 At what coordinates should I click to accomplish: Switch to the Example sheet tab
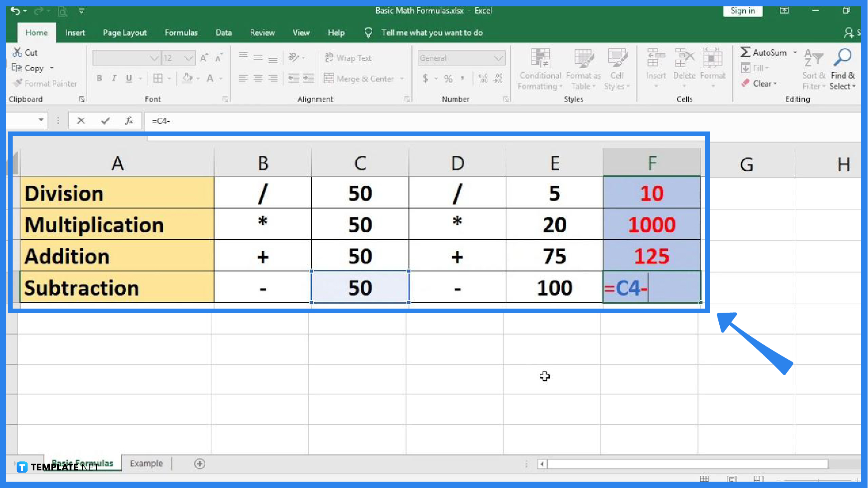pos(146,463)
